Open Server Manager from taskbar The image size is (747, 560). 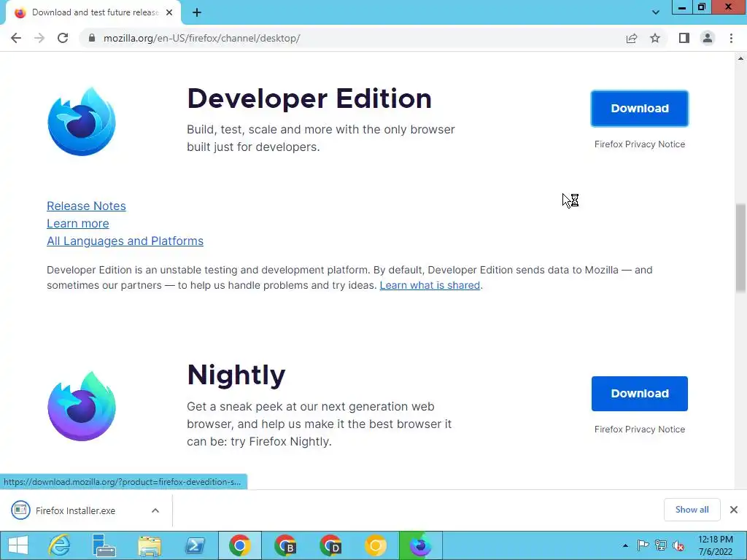tap(104, 545)
